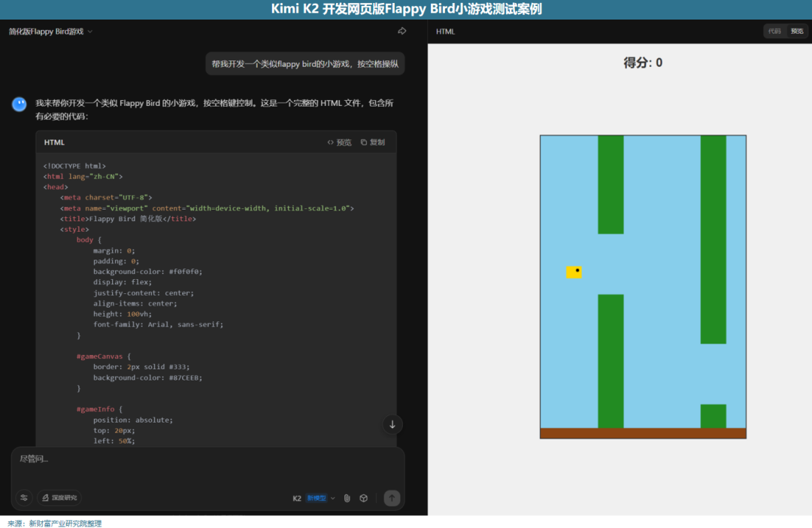The width and height of the screenshot is (812, 528).
Task: Open the K2 model selector dropdown
Action: pyautogui.click(x=314, y=498)
